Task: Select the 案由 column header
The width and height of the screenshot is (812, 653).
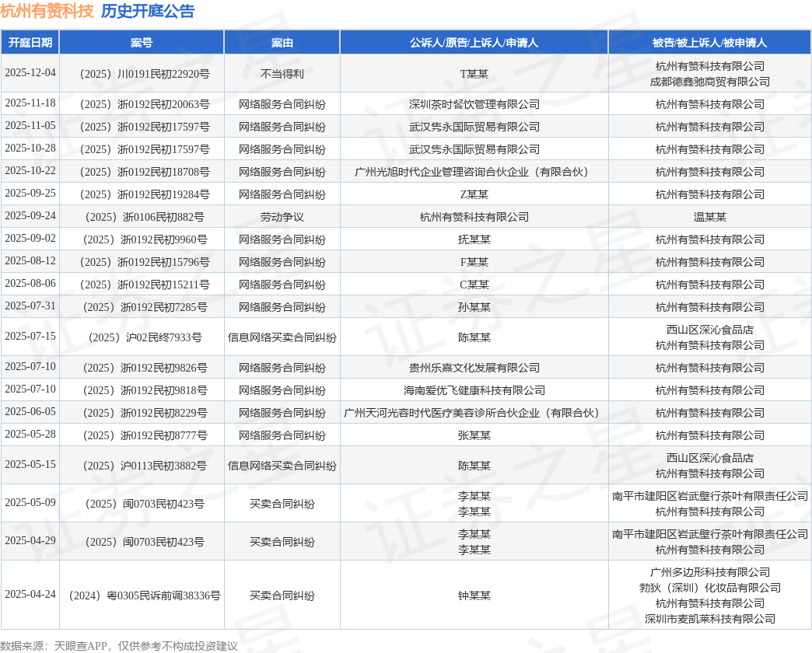Action: point(282,43)
